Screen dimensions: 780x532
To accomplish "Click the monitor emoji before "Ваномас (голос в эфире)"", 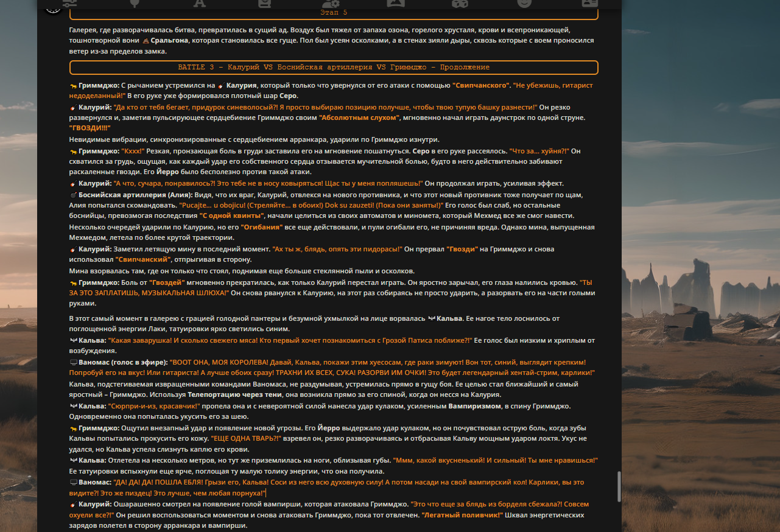I will pos(73,362).
